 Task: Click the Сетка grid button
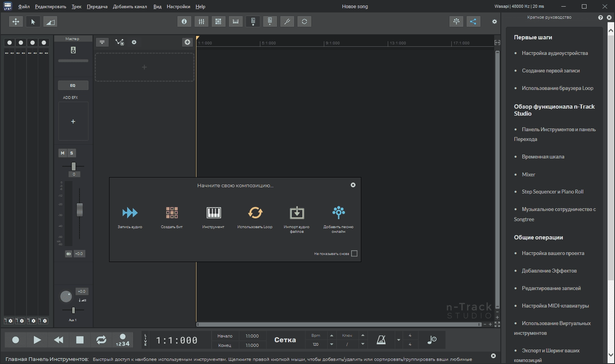click(285, 340)
